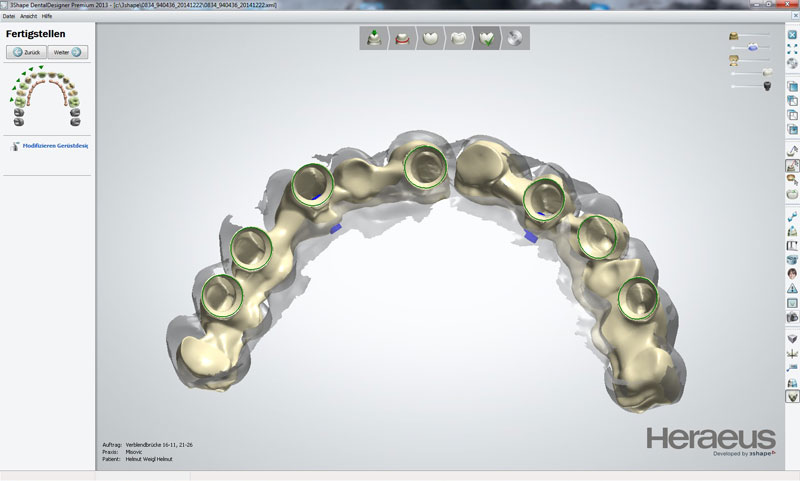Click the camera screenshot icon in right toolbar
This screenshot has width=800, height=481.
click(x=792, y=316)
